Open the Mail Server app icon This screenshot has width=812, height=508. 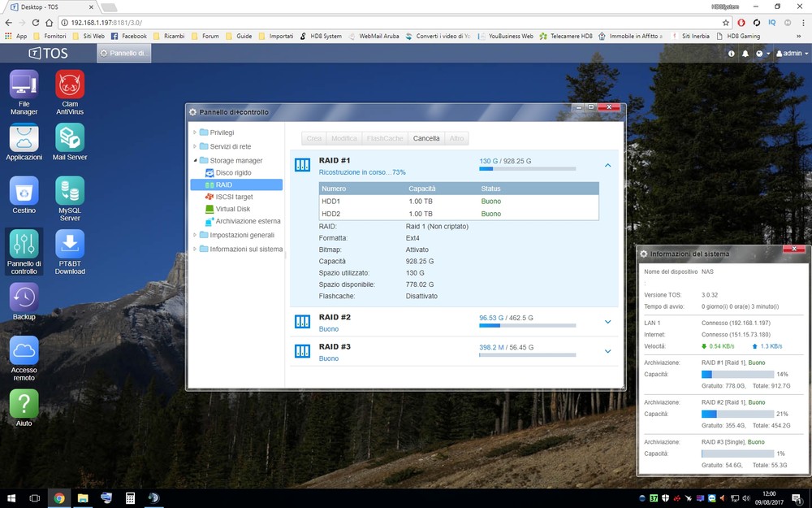coord(70,137)
